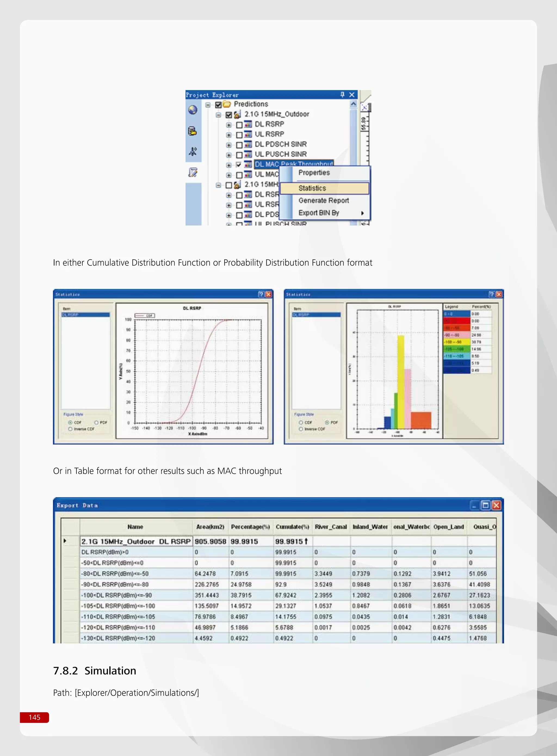
Task: Click the River_Canal column header
Action: pos(331,527)
